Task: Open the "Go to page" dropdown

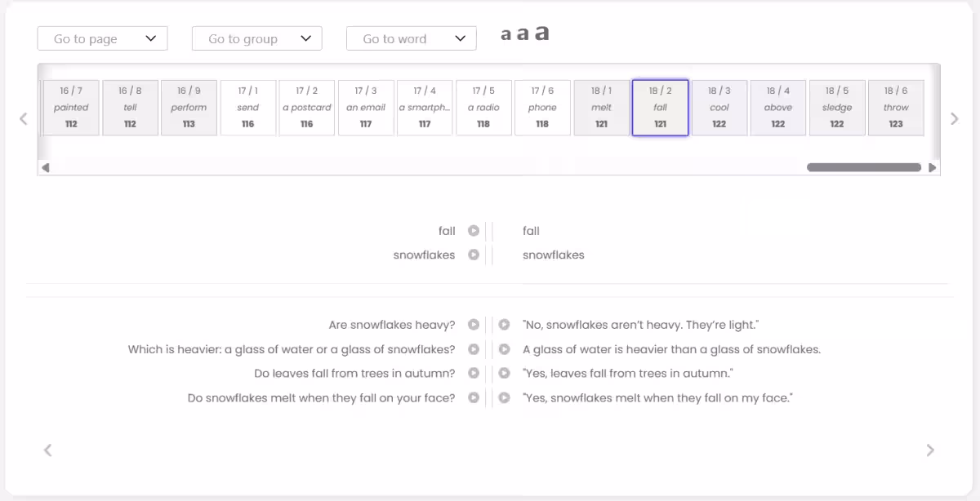Action: 102,38
